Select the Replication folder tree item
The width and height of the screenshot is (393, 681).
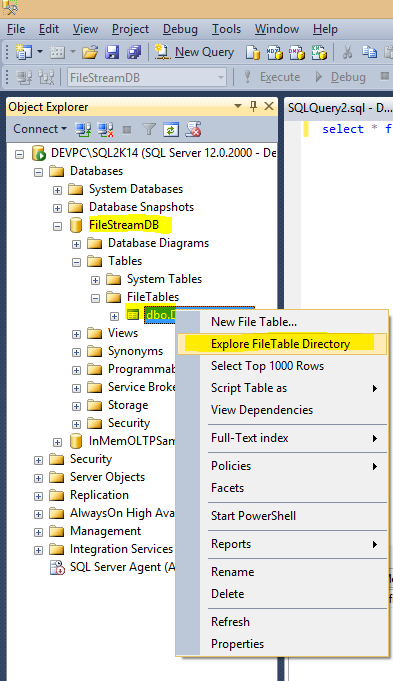(99, 495)
